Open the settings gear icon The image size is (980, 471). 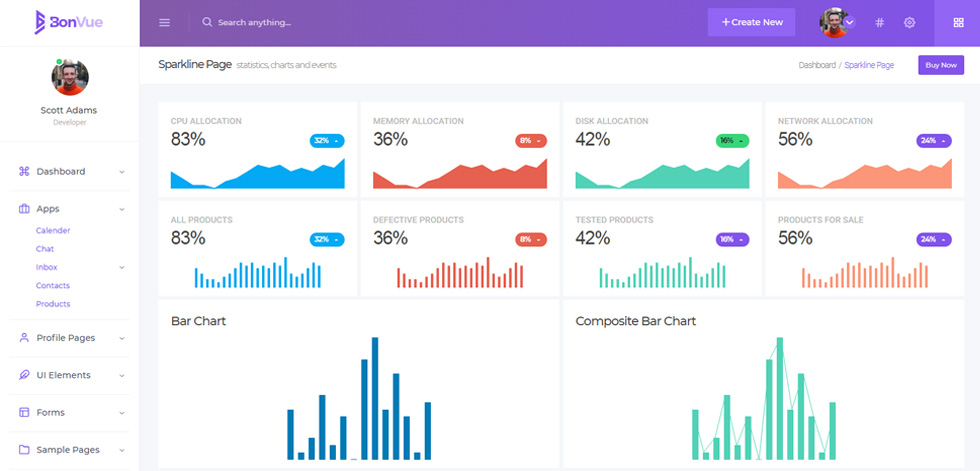click(x=909, y=22)
